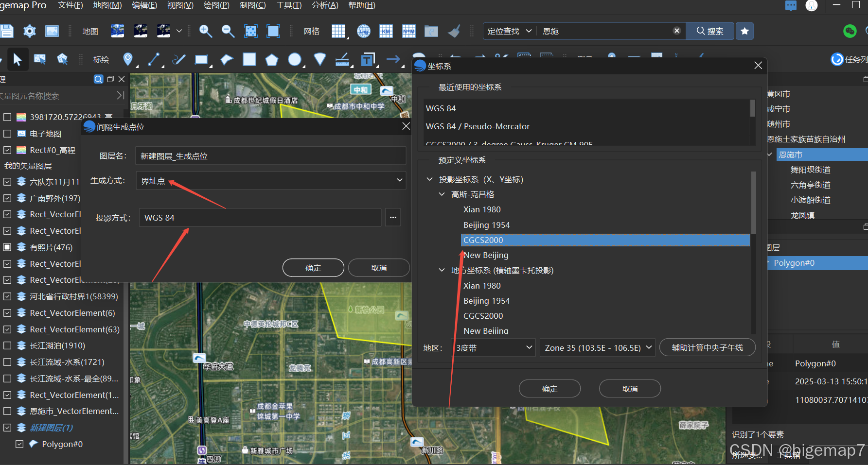
Task: Open the 绘图(P) menu
Action: (x=216, y=5)
